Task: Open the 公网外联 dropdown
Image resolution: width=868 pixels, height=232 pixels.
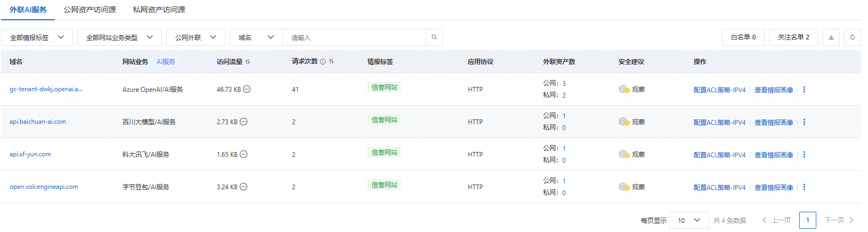Action: point(196,37)
